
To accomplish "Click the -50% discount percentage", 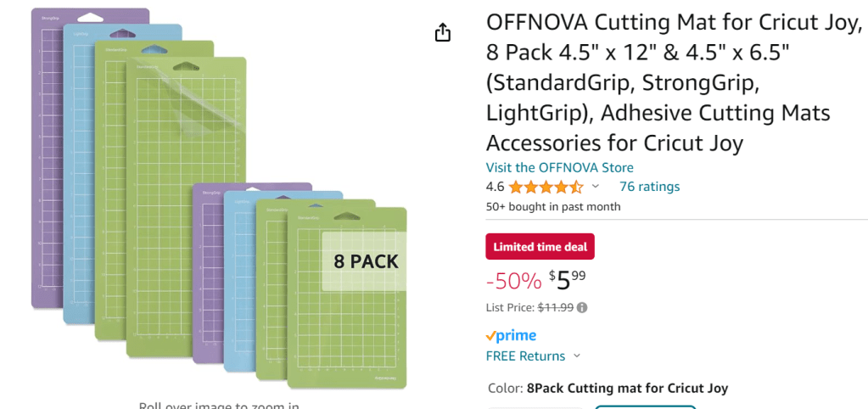I will (513, 280).
